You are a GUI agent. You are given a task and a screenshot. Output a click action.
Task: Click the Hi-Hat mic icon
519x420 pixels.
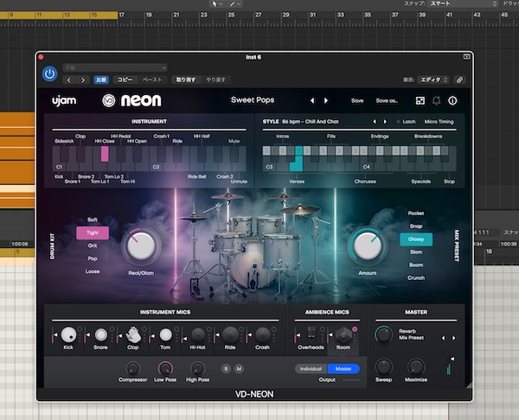click(x=198, y=334)
